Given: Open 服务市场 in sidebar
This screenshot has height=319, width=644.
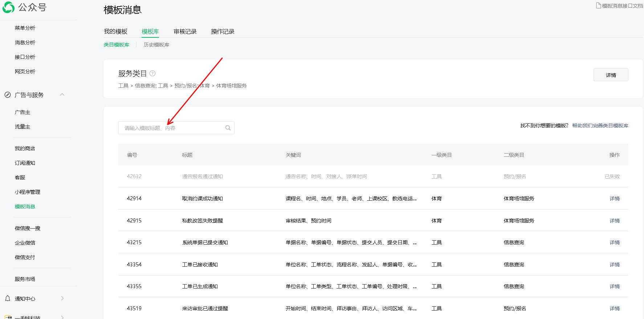Looking at the screenshot, I should (x=25, y=279).
